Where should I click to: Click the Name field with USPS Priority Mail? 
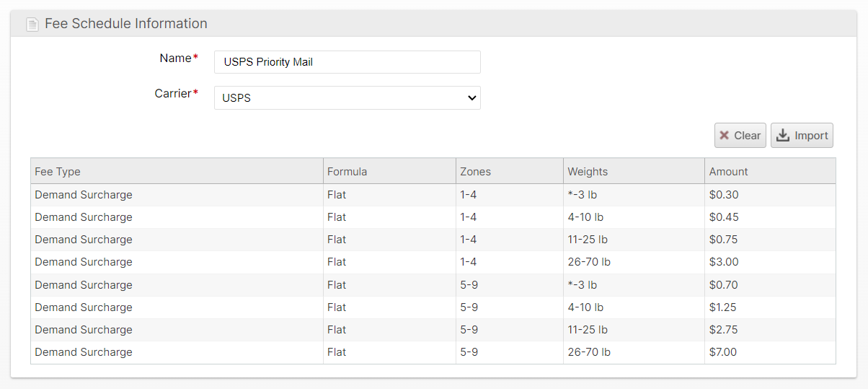pos(347,62)
